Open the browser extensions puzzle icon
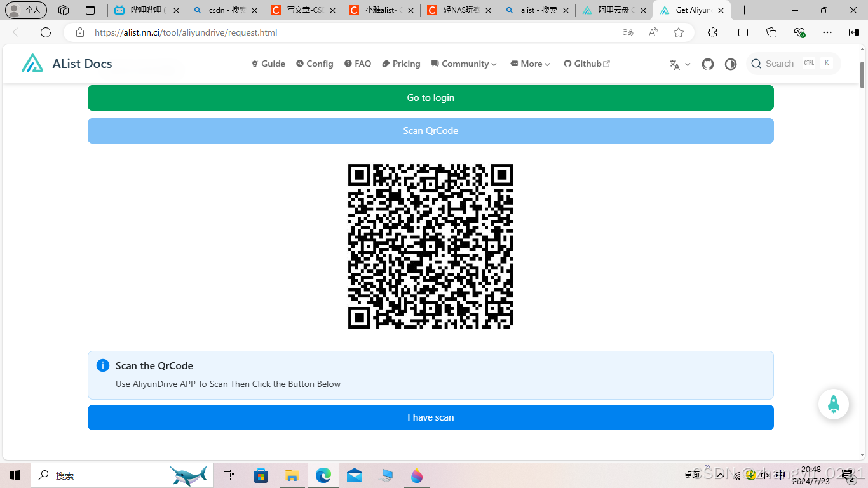This screenshot has width=868, height=488. click(712, 32)
